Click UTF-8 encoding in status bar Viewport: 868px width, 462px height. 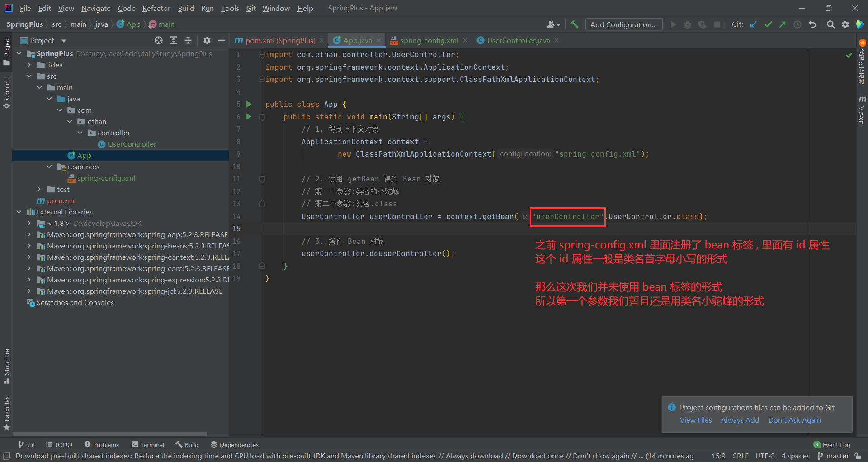click(x=765, y=456)
